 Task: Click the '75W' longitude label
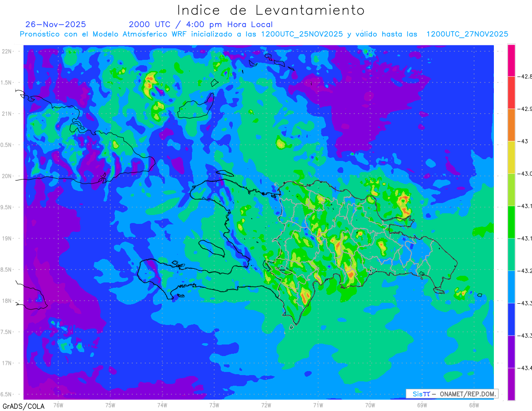pos(110,405)
